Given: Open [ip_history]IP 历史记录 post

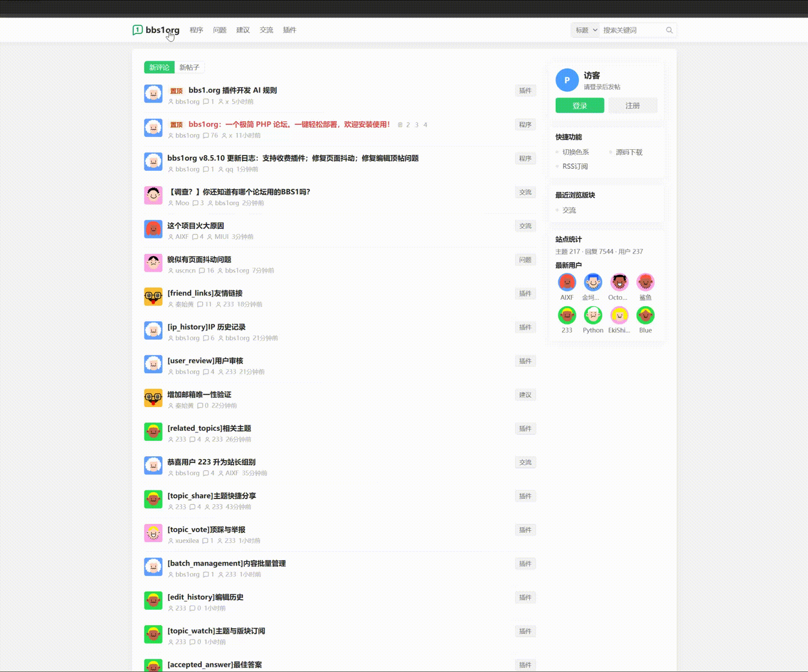Looking at the screenshot, I should [207, 327].
